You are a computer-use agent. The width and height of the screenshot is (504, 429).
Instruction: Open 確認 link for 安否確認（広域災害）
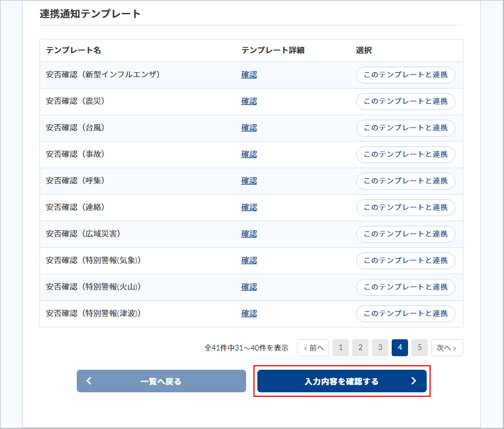point(249,234)
